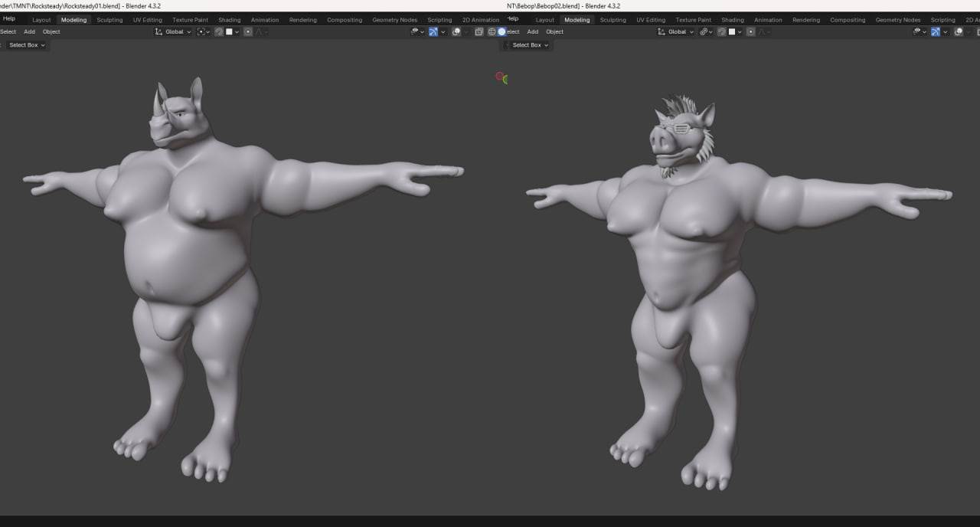Toggle overlays in Bebop window
This screenshot has height=527, width=980.
958,31
